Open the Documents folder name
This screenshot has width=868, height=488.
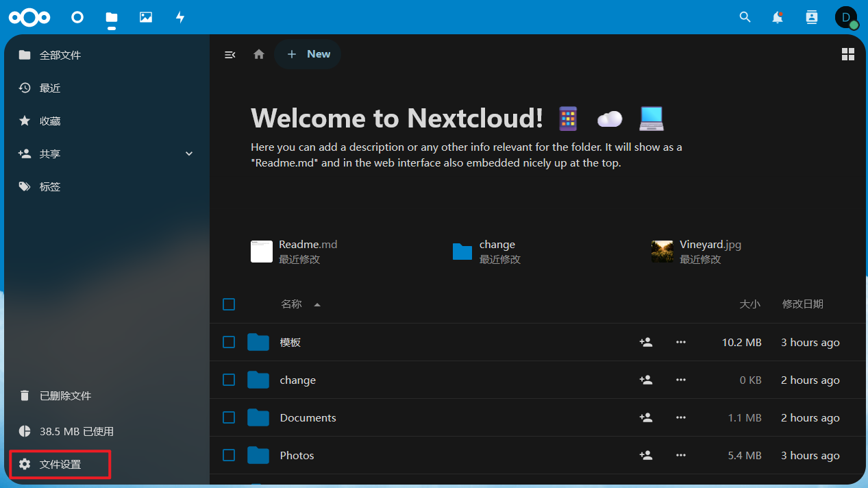point(308,417)
